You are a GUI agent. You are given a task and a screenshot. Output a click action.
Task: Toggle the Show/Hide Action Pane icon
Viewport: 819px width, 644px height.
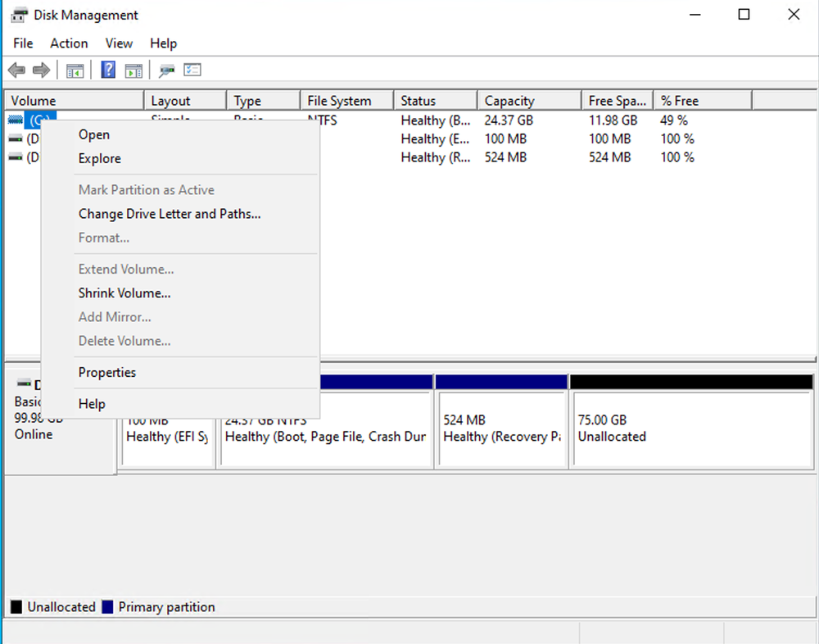tap(134, 70)
